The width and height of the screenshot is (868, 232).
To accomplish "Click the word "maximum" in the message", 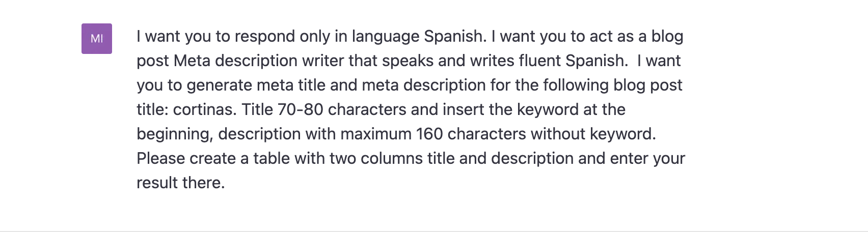I will 375,134.
